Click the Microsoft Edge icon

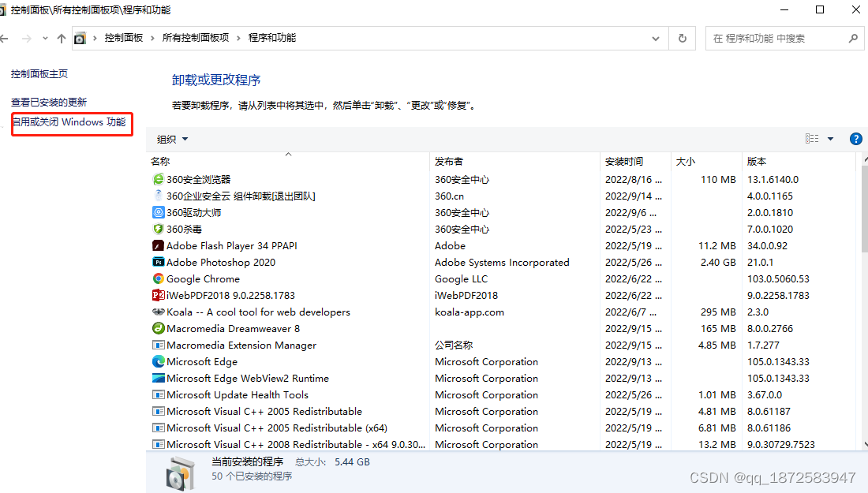pyautogui.click(x=158, y=361)
